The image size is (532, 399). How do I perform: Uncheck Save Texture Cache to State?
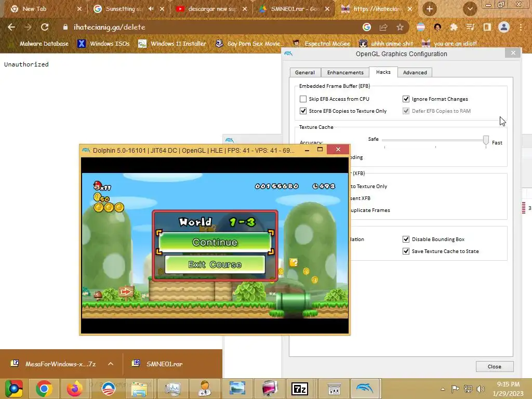(406, 251)
